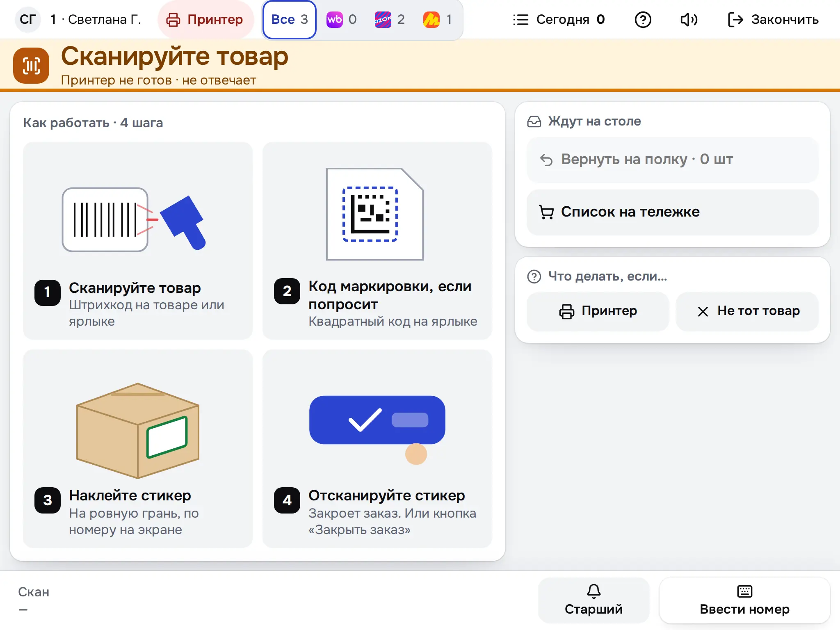Click 'Как работать · 4 шага' heading
This screenshot has height=630, width=840.
[x=93, y=123]
